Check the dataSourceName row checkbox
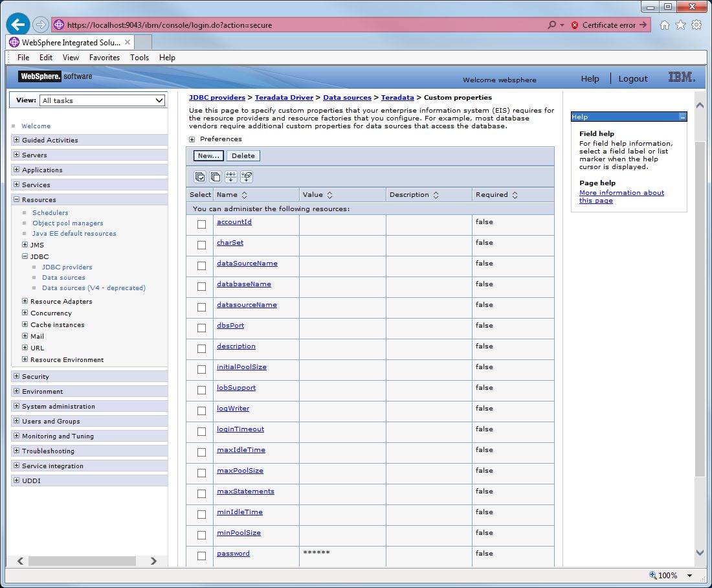This screenshot has width=712, height=588. [x=201, y=266]
